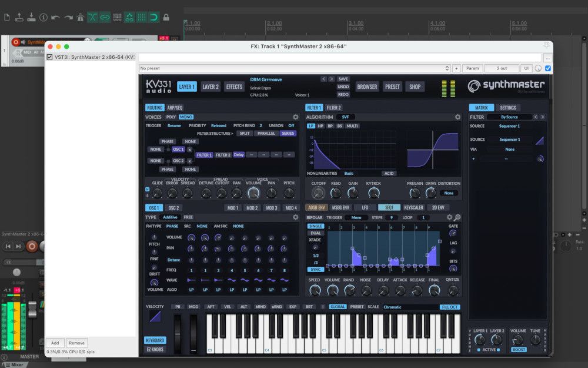Open DISTORTION None dropdown
The image size is (588, 368).
[449, 193]
